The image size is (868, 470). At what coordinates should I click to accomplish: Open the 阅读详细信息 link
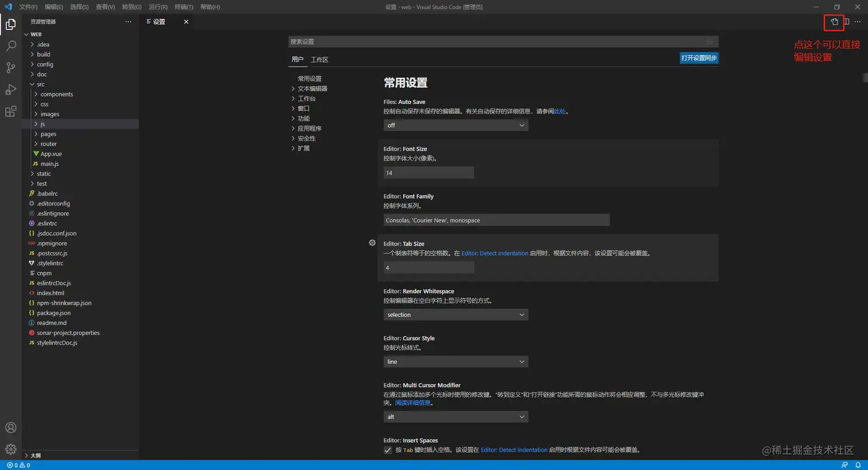412,403
